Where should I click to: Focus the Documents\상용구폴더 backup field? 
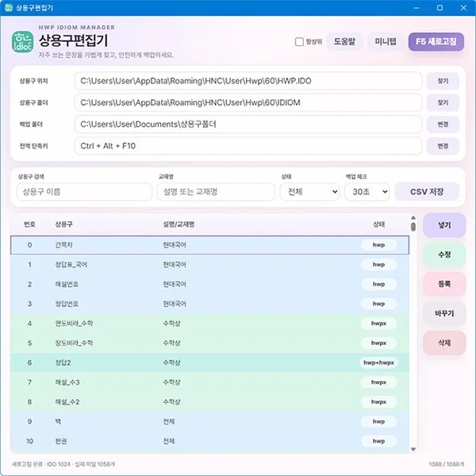[x=248, y=125]
